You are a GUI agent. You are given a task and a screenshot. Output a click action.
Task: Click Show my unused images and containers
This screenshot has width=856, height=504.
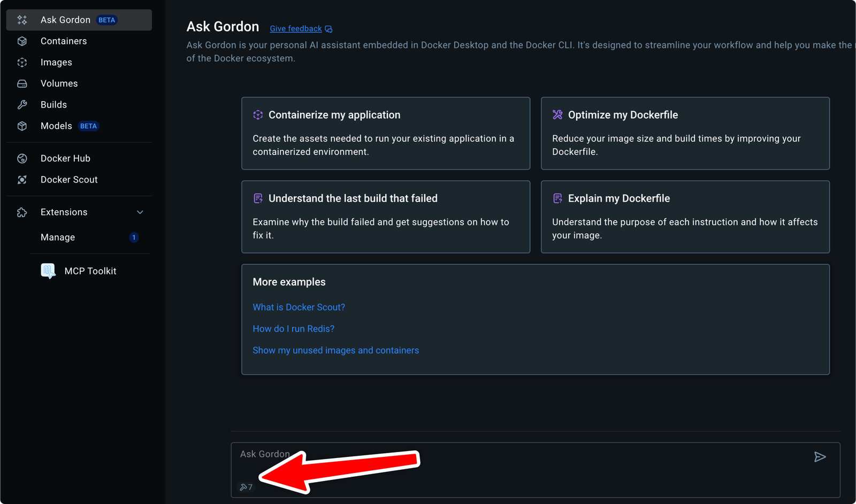[335, 350]
